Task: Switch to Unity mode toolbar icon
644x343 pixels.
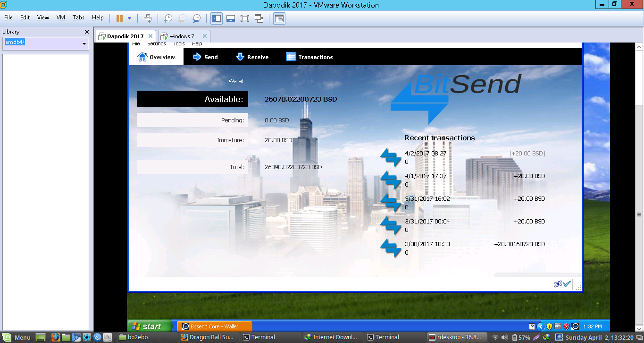Action: pyautogui.click(x=259, y=18)
